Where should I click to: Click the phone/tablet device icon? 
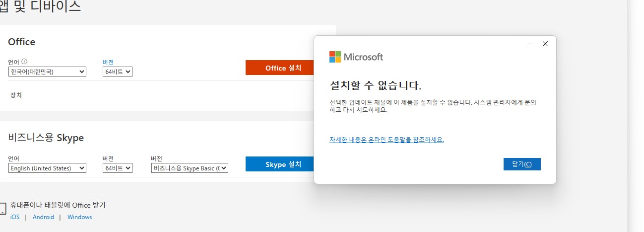(x=3, y=209)
